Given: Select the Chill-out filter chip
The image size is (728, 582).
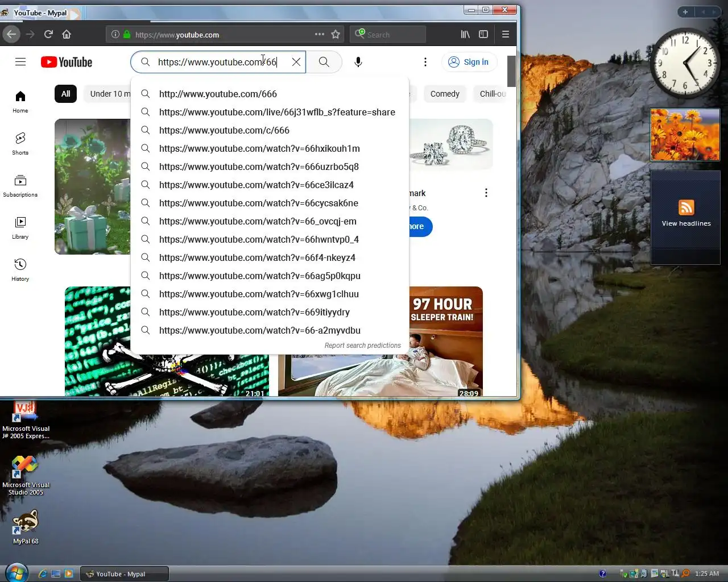Looking at the screenshot, I should (490, 94).
